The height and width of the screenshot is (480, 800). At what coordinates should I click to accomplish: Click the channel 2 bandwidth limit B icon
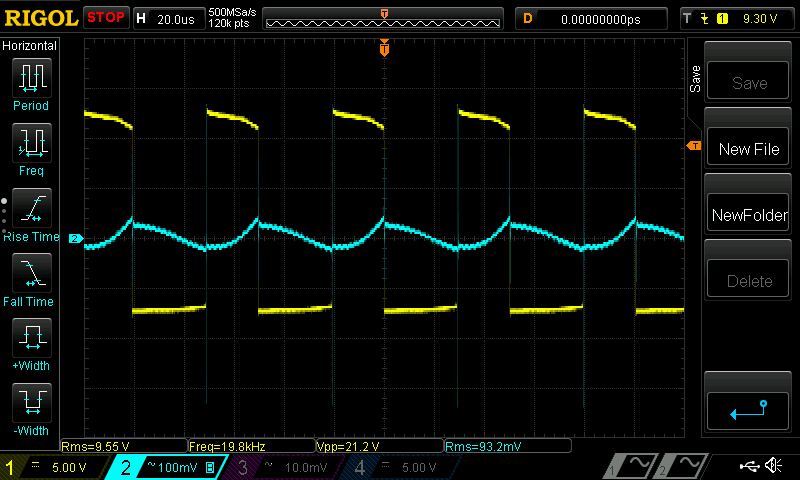210,467
